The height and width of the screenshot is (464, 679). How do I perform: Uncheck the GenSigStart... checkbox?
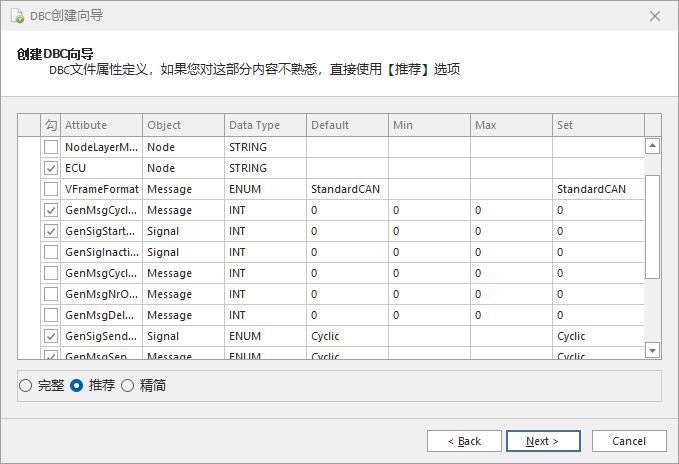51,231
